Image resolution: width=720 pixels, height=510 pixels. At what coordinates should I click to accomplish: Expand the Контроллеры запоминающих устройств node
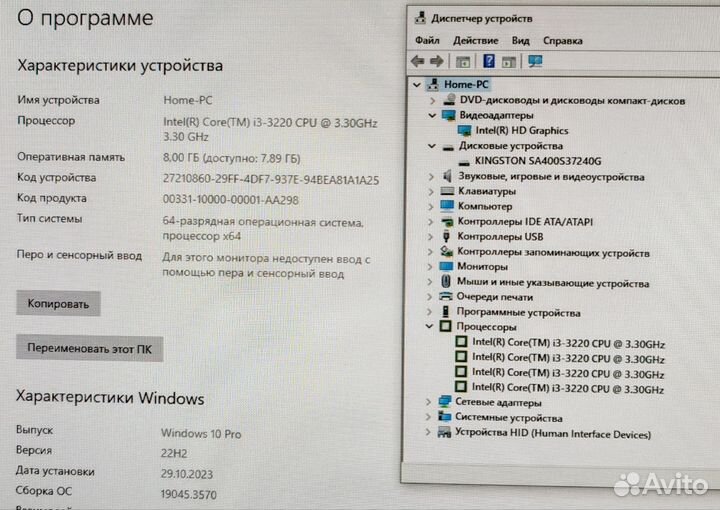pos(430,252)
